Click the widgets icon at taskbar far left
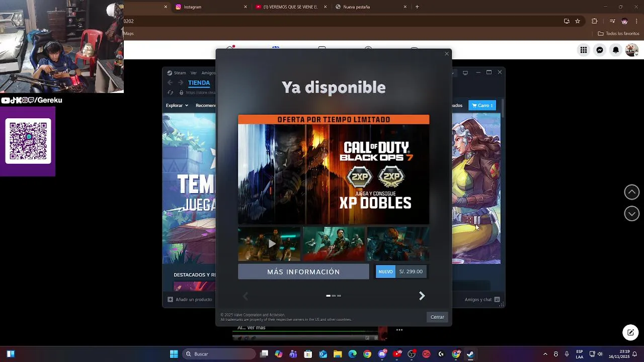Viewport: 644px width, 362px height. tap(11, 354)
